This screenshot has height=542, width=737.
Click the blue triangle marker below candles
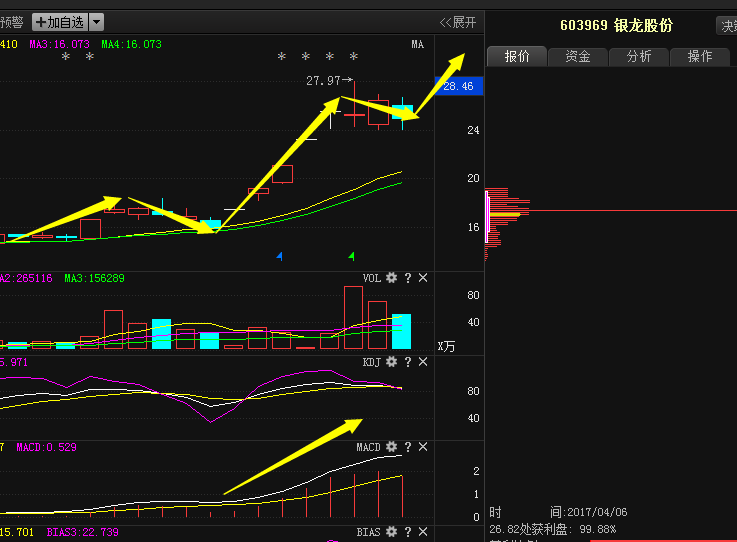coord(280,256)
